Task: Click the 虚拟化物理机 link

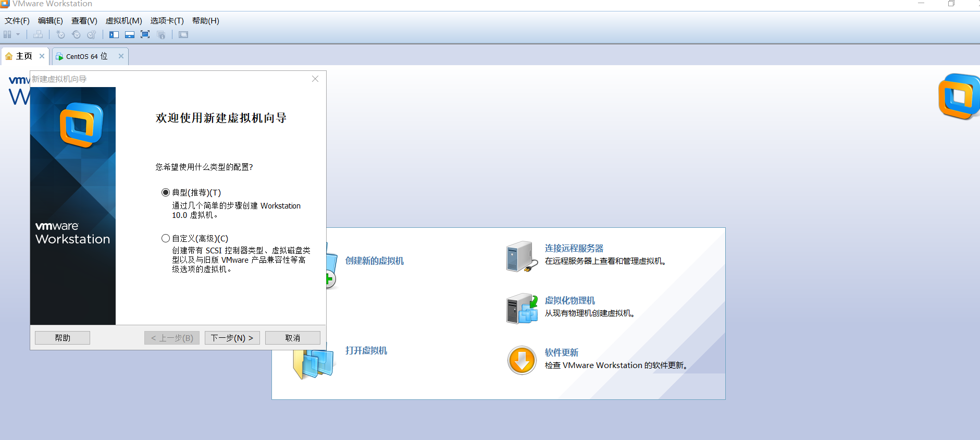Action: tap(570, 300)
